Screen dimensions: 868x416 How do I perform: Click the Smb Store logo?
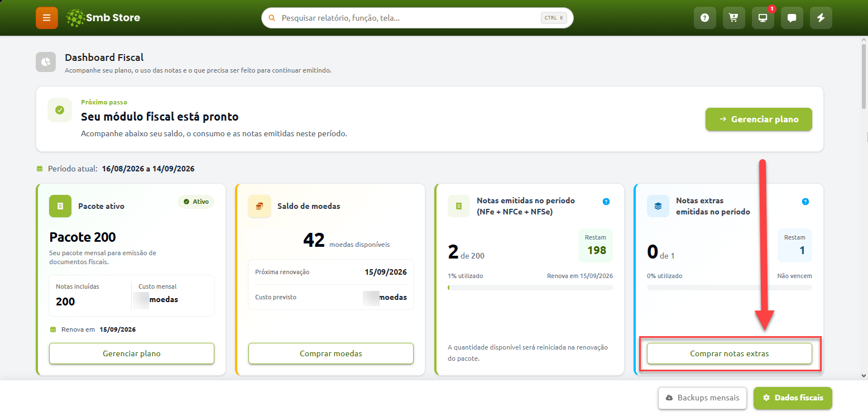[103, 18]
